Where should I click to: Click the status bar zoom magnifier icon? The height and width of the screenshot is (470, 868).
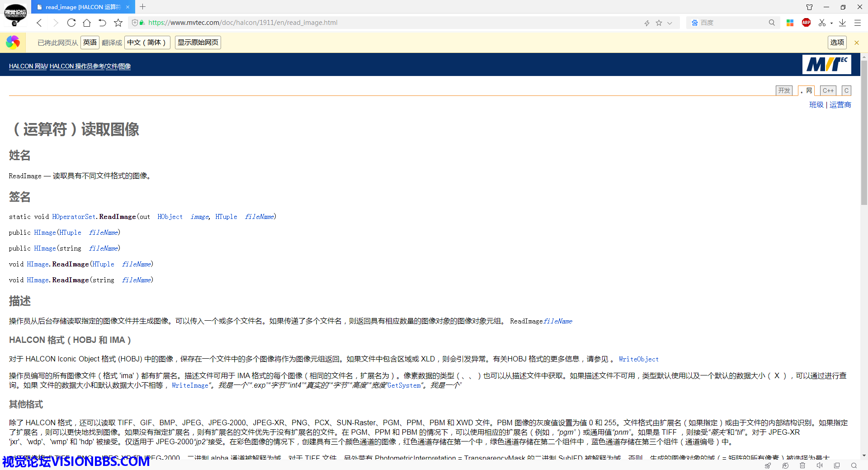(x=854, y=465)
